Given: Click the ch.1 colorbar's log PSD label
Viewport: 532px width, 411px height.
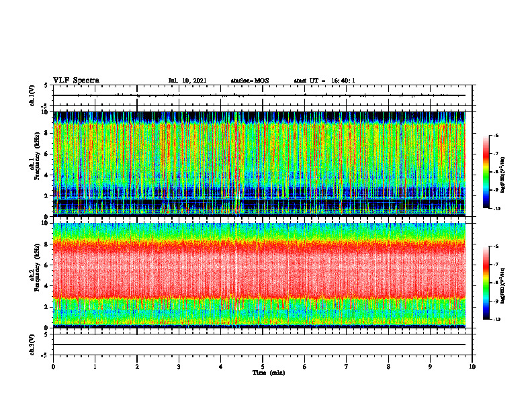Looking at the screenshot, I should [503, 175].
